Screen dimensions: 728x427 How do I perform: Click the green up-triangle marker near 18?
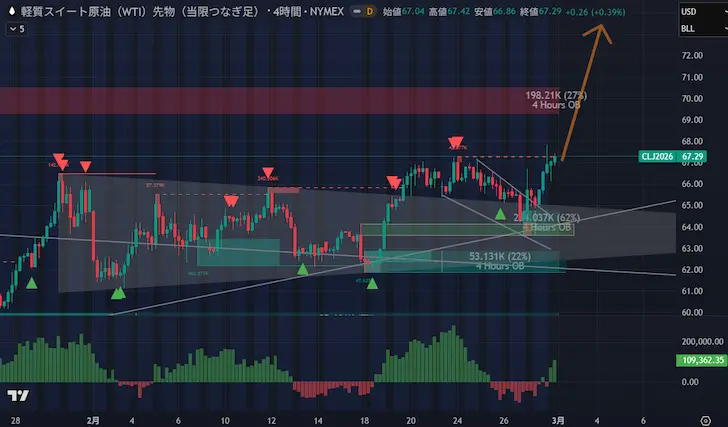click(372, 284)
